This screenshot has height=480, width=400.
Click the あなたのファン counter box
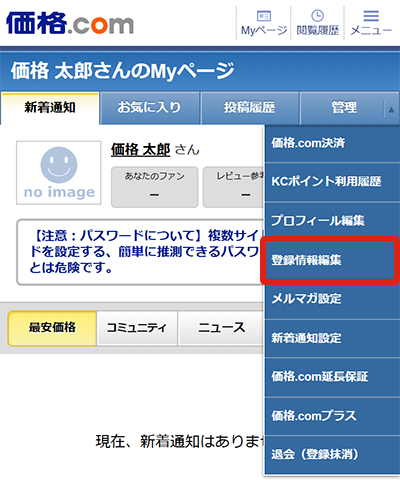154,187
